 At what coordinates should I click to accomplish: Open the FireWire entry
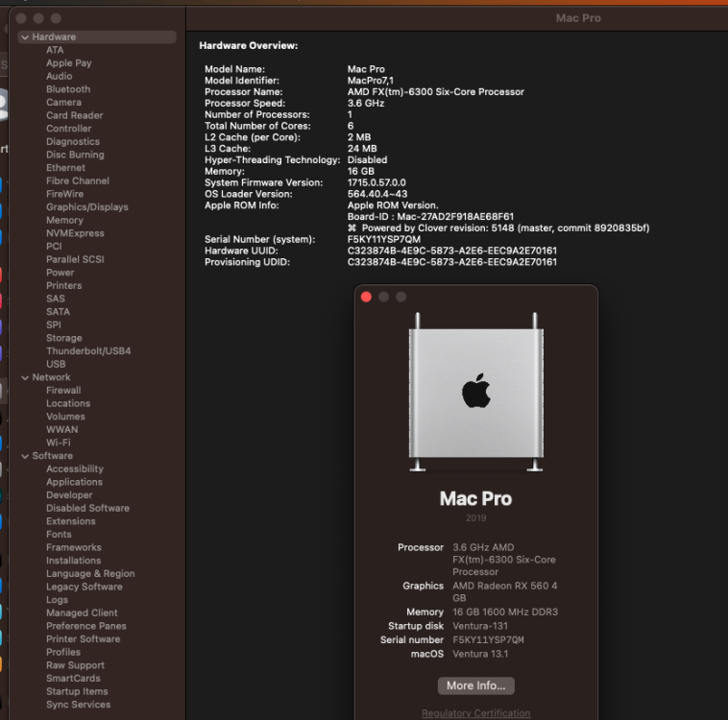click(64, 194)
